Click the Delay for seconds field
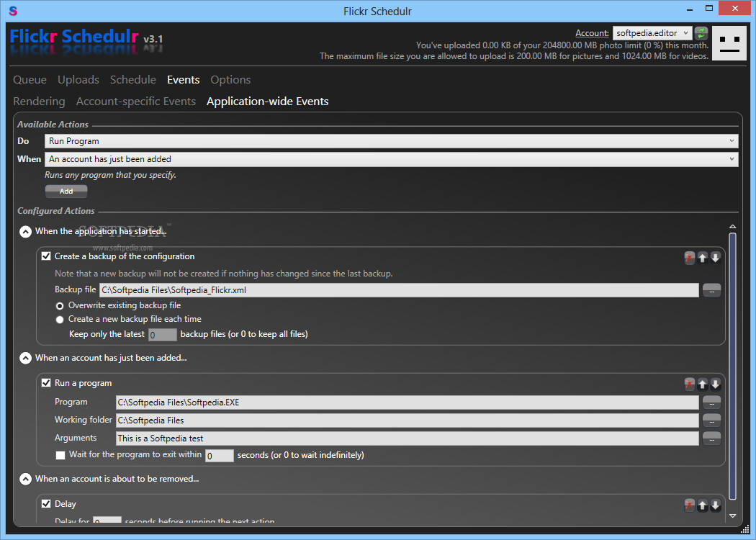This screenshot has width=756, height=540. [107, 520]
